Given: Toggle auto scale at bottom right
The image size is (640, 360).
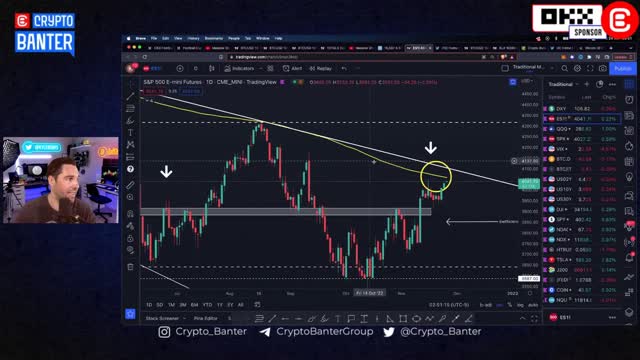Looking at the screenshot, I should pos(533,305).
